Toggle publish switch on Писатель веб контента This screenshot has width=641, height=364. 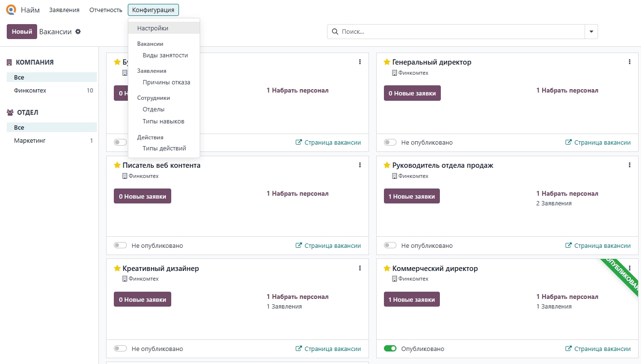click(120, 245)
